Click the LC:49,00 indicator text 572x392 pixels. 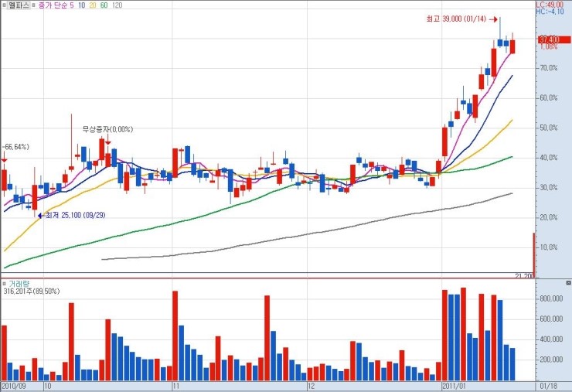pos(552,5)
